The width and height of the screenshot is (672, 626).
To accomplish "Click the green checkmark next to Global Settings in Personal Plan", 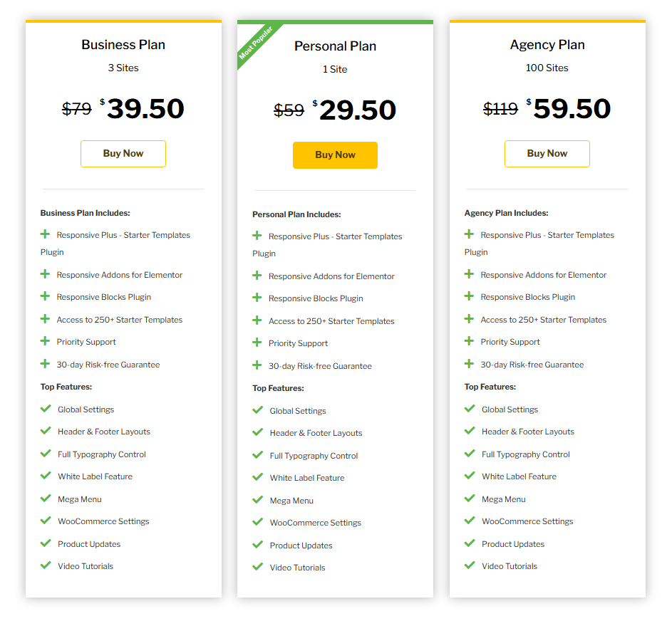I will (x=257, y=410).
